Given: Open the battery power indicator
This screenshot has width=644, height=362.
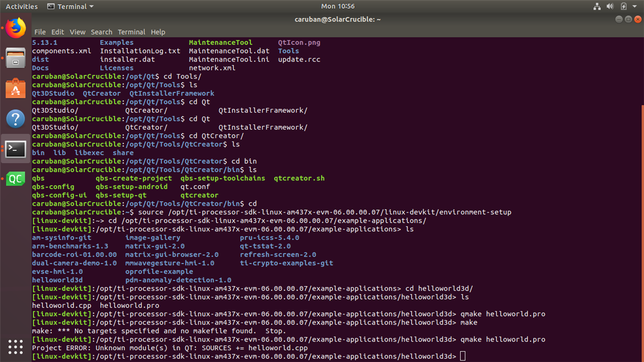Looking at the screenshot, I should [x=624, y=6].
